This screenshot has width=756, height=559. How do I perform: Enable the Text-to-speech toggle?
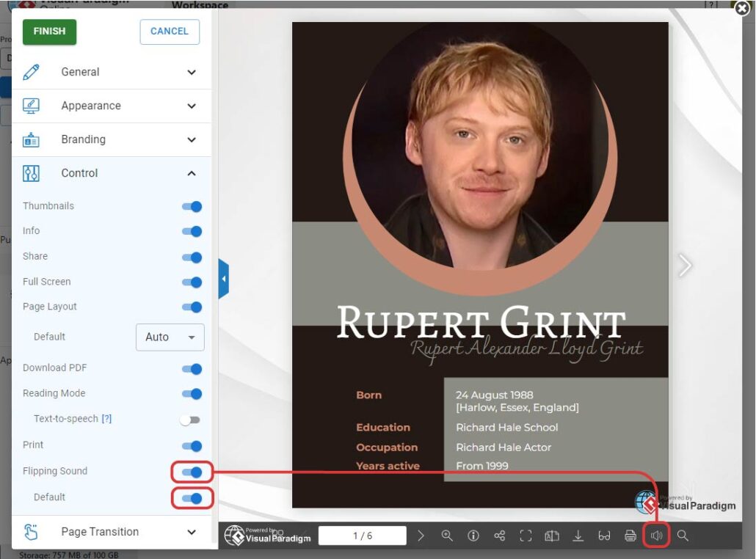tap(190, 420)
